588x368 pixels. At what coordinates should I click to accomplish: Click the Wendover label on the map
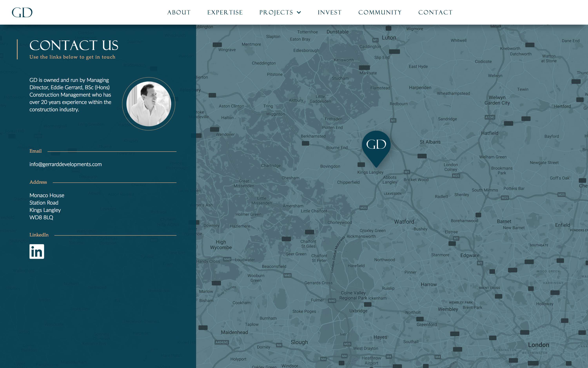tap(225, 134)
